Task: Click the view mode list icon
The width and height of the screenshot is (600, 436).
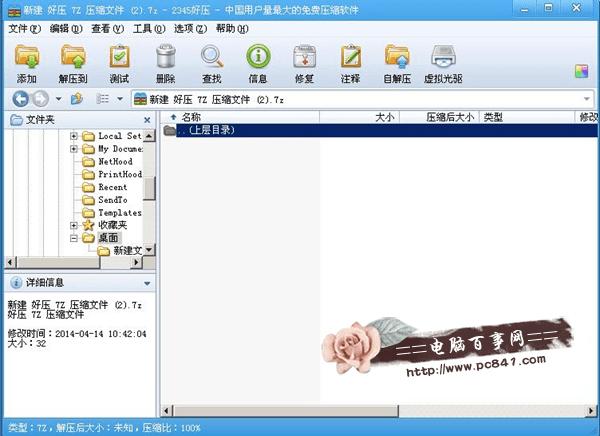Action: pyautogui.click(x=103, y=99)
